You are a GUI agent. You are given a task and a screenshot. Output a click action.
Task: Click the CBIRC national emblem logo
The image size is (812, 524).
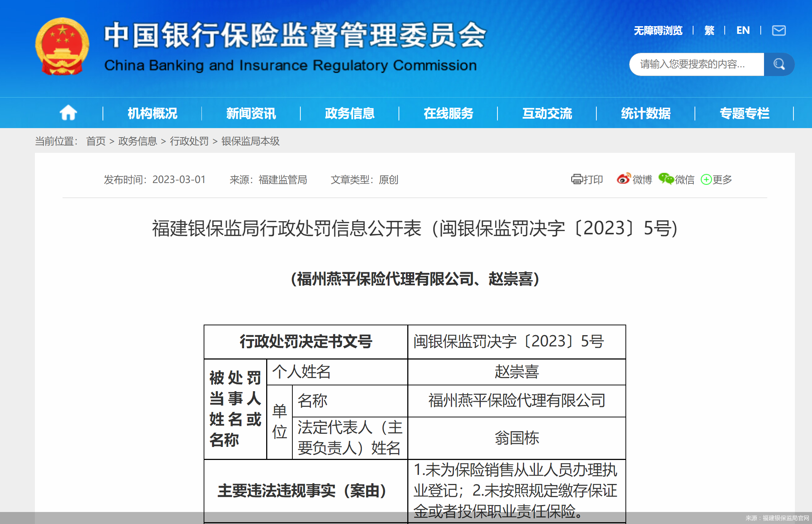click(x=62, y=46)
